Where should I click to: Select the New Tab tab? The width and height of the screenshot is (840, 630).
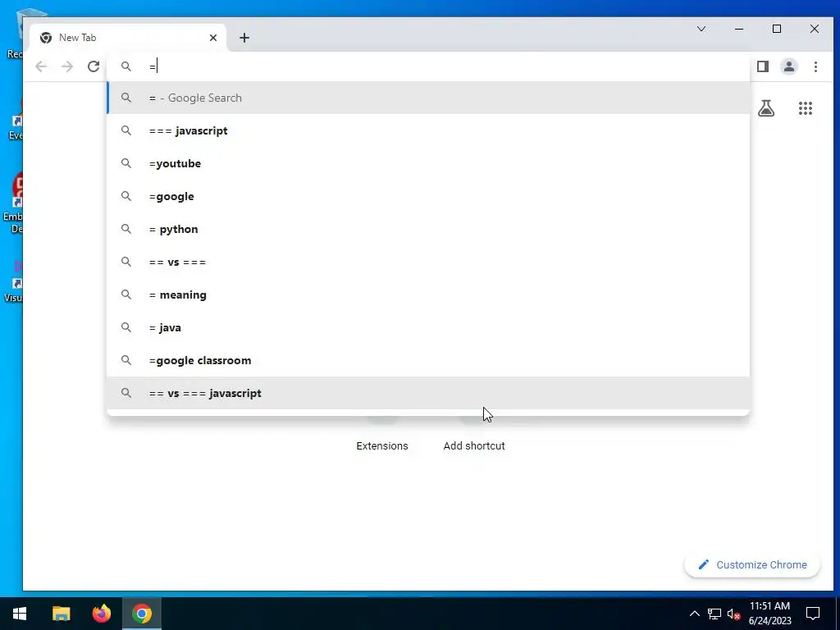[129, 38]
